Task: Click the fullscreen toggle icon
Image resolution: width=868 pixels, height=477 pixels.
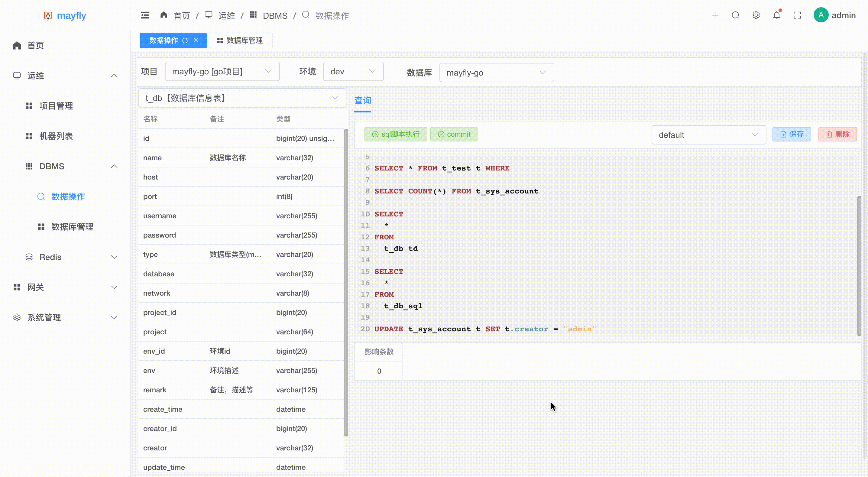Action: point(797,15)
